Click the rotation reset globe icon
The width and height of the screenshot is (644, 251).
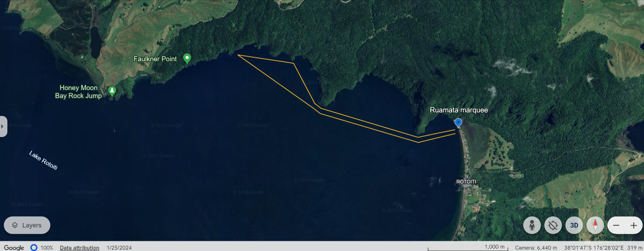click(553, 225)
